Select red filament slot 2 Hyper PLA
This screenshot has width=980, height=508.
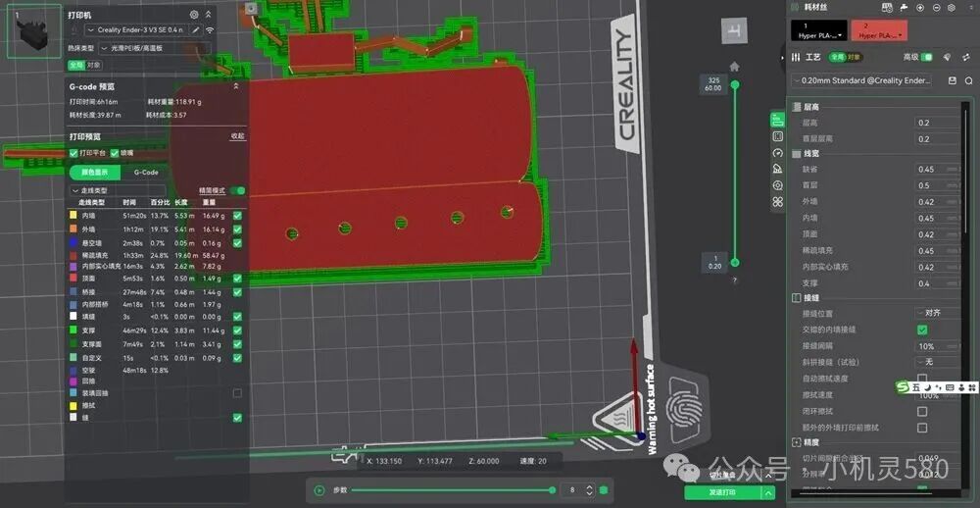coord(878,30)
